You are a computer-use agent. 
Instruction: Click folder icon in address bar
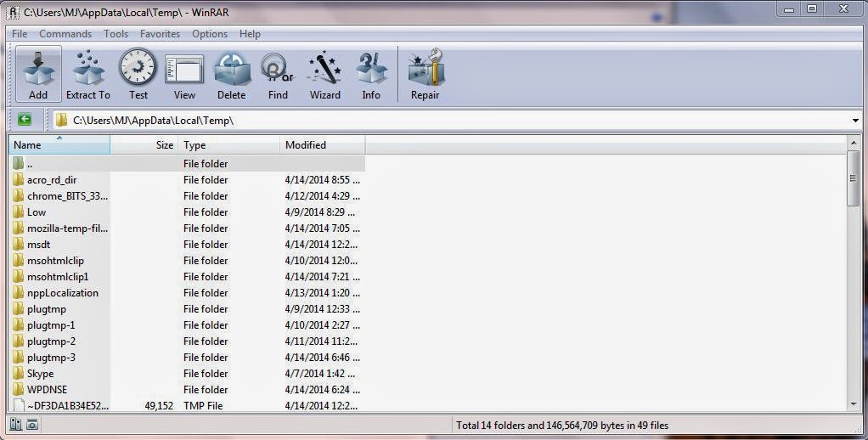[x=61, y=120]
